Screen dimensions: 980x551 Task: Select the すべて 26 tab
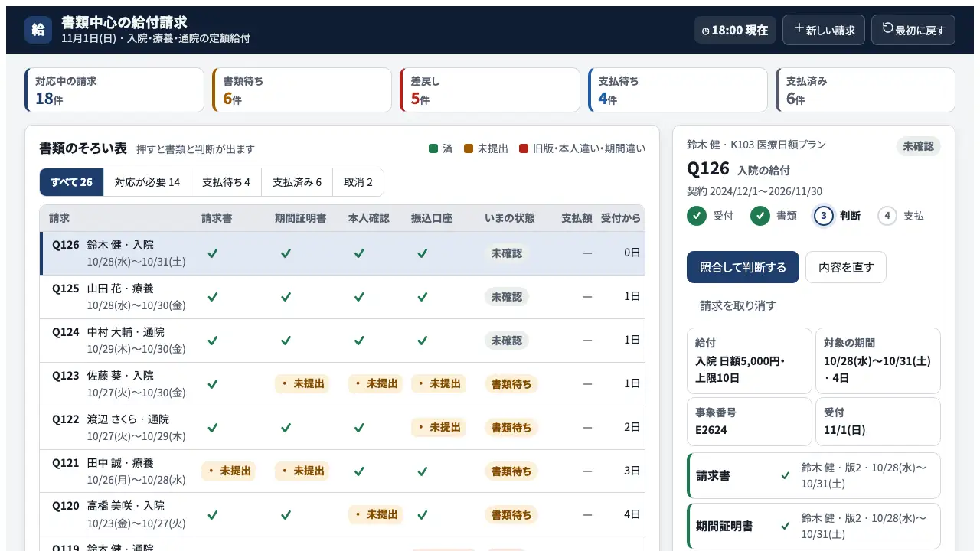71,182
